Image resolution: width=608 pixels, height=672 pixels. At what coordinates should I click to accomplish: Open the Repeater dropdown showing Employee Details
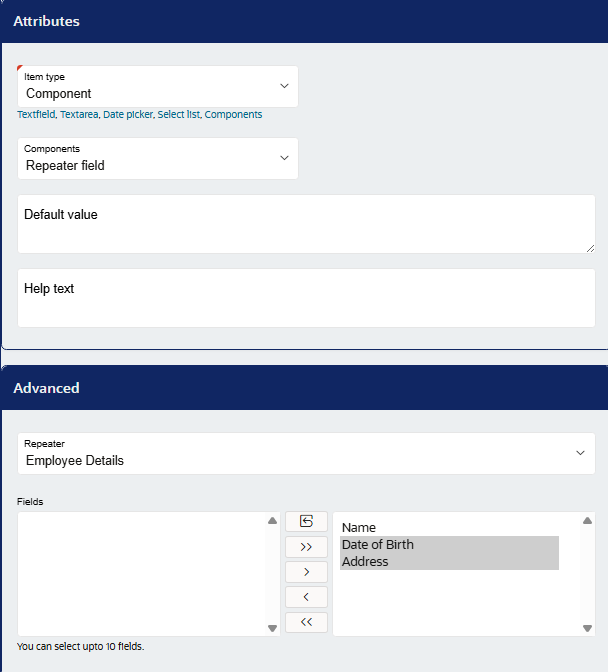click(306, 453)
